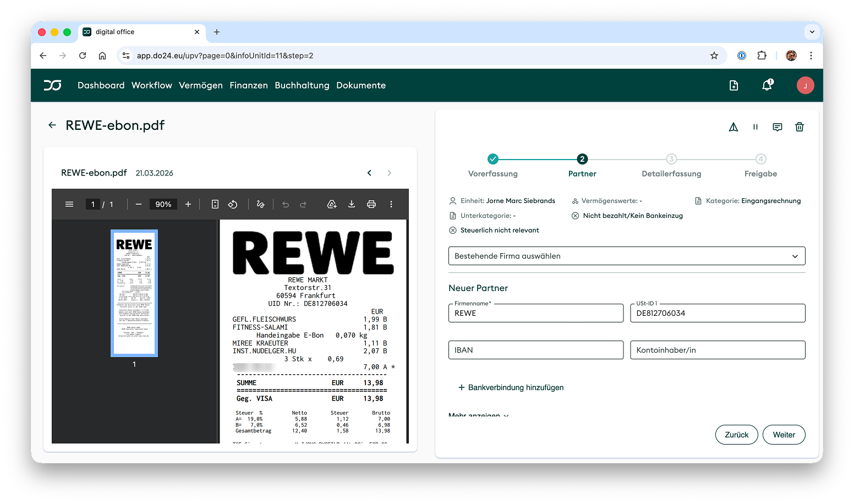Open the notifications bell icon

(767, 85)
